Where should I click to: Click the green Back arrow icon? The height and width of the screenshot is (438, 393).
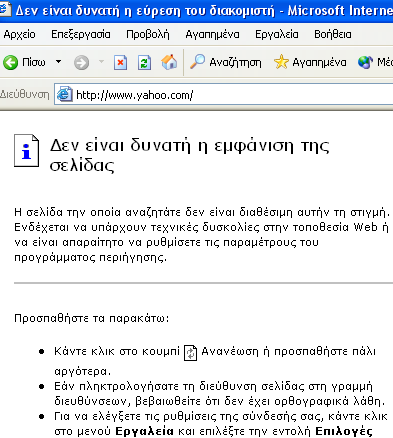coord(10,62)
